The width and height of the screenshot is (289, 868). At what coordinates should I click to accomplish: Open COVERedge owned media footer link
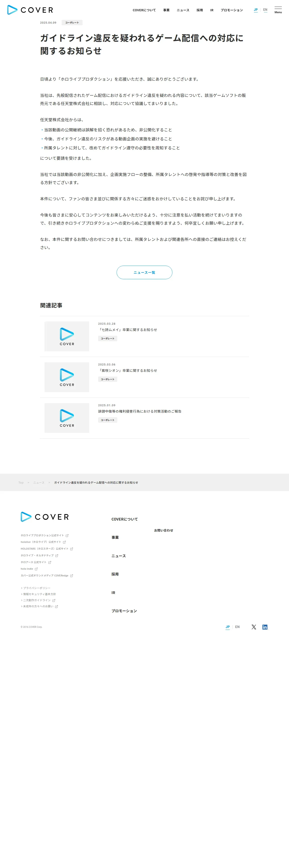47,576
